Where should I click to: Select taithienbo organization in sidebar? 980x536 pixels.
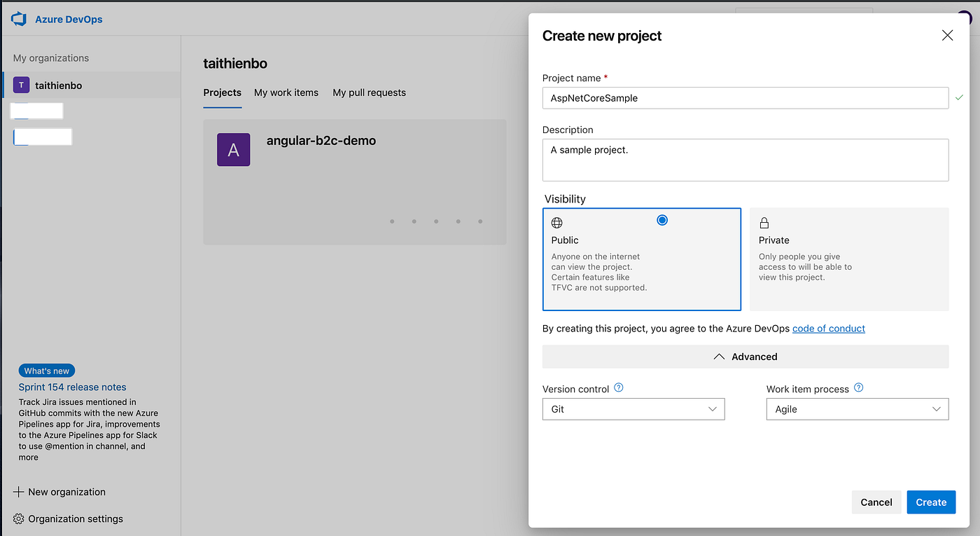[91, 85]
